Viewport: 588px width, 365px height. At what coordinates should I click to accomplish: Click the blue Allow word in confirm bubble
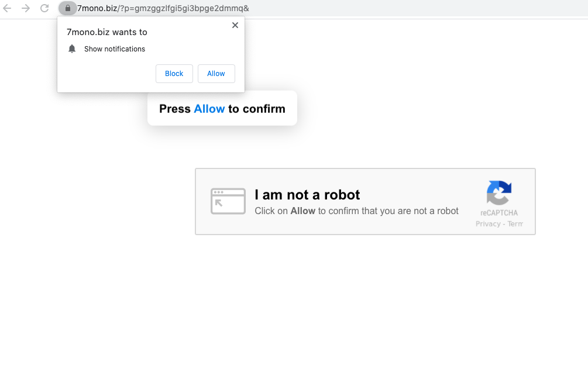[x=209, y=109]
